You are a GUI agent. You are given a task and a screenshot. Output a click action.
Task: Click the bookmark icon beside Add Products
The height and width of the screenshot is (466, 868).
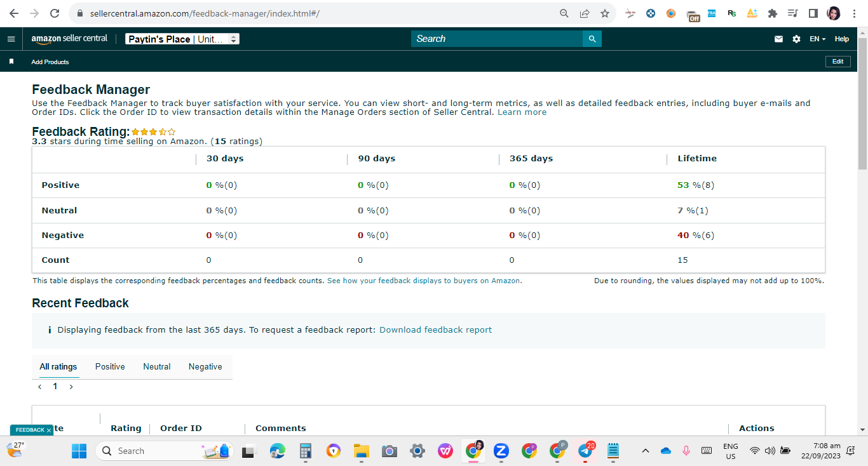point(11,62)
